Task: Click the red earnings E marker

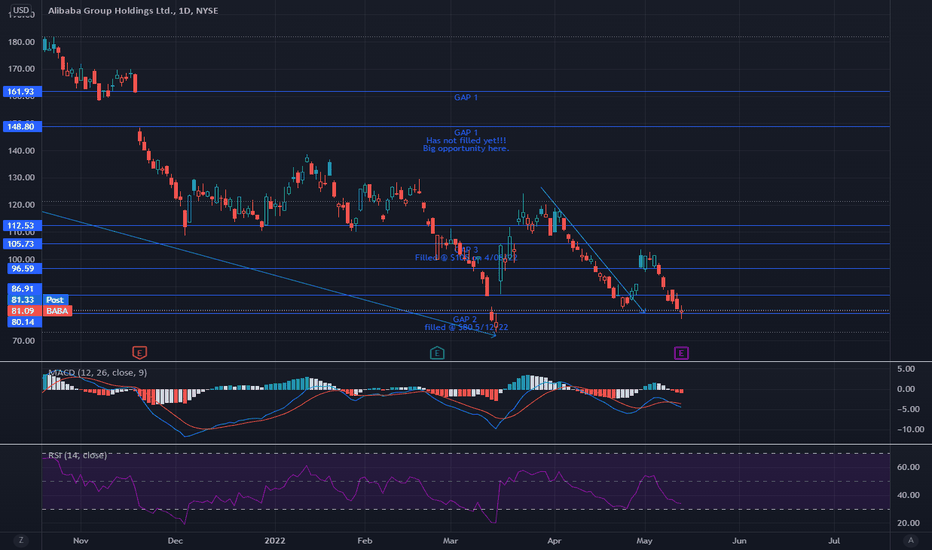Action: pos(139,353)
